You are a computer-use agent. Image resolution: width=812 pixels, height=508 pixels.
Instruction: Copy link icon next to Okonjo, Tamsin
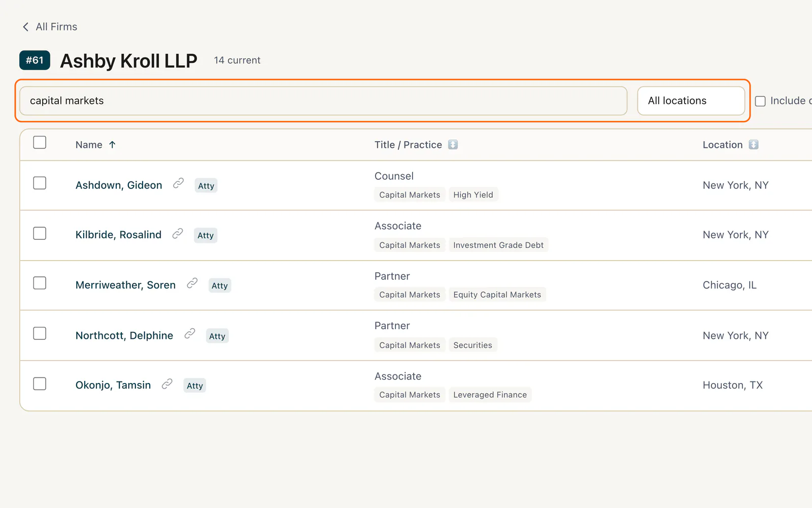[167, 384]
